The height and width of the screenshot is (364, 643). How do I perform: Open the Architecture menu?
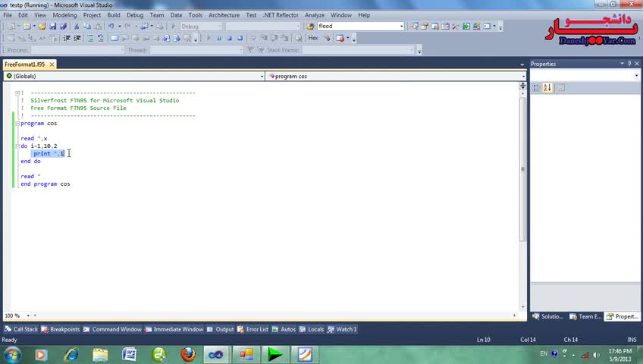click(x=224, y=15)
